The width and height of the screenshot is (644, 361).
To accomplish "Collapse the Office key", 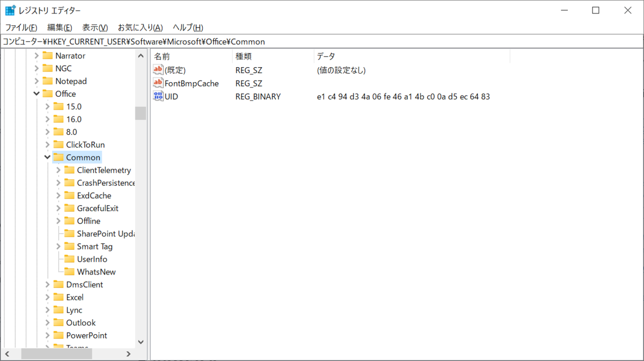I will [36, 93].
